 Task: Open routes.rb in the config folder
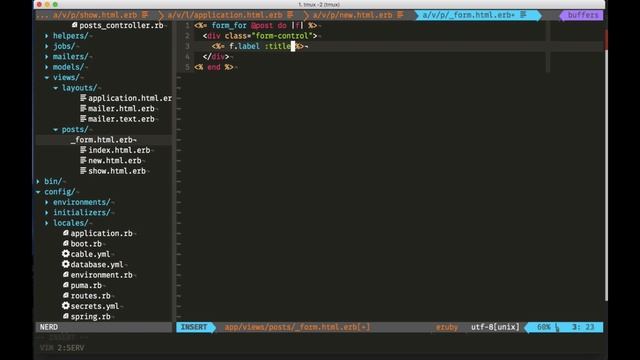90,296
